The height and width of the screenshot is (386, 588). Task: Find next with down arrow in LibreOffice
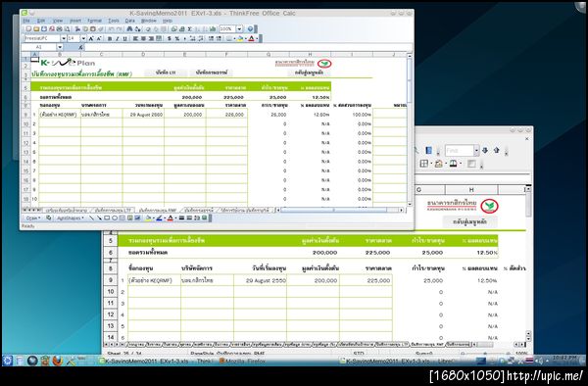click(485, 150)
